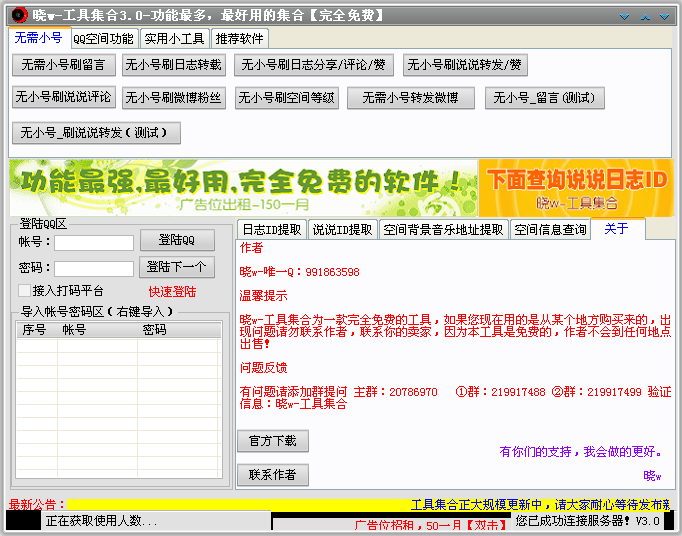682x536 pixels.
Task: Open the 实用小工具 tab
Action: click(x=174, y=39)
